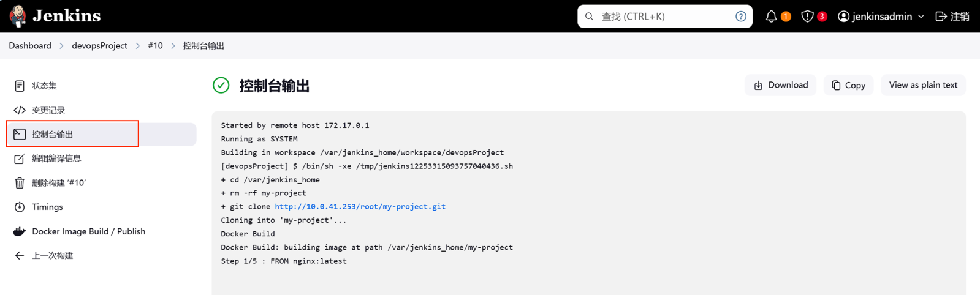Click the 'Docker Build' line in console output
The height and width of the screenshot is (295, 980).
point(248,234)
